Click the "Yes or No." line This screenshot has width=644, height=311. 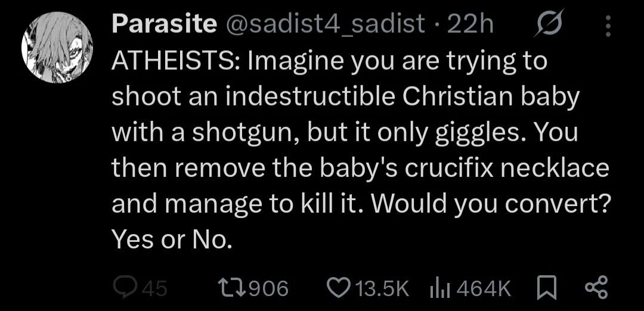(x=171, y=239)
